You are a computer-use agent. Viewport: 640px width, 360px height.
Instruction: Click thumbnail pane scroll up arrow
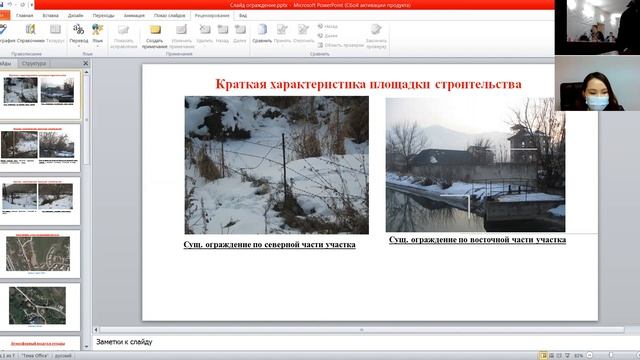86,72
